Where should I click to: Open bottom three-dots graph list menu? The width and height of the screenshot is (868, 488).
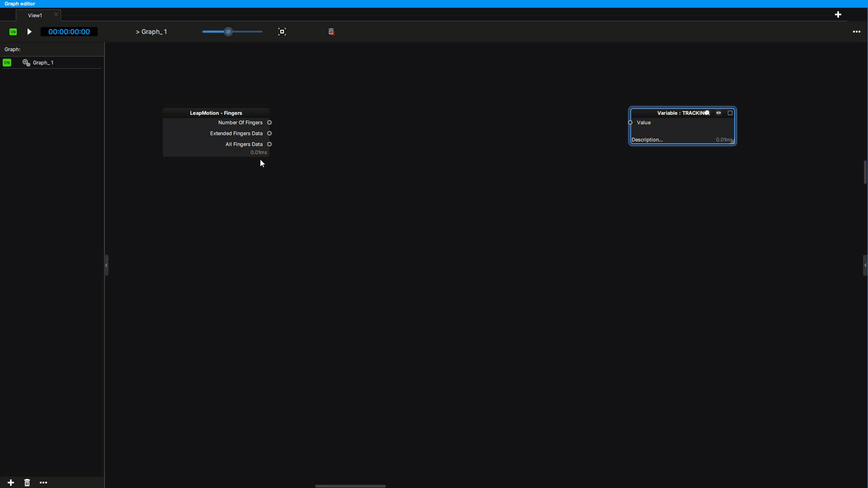point(43,483)
